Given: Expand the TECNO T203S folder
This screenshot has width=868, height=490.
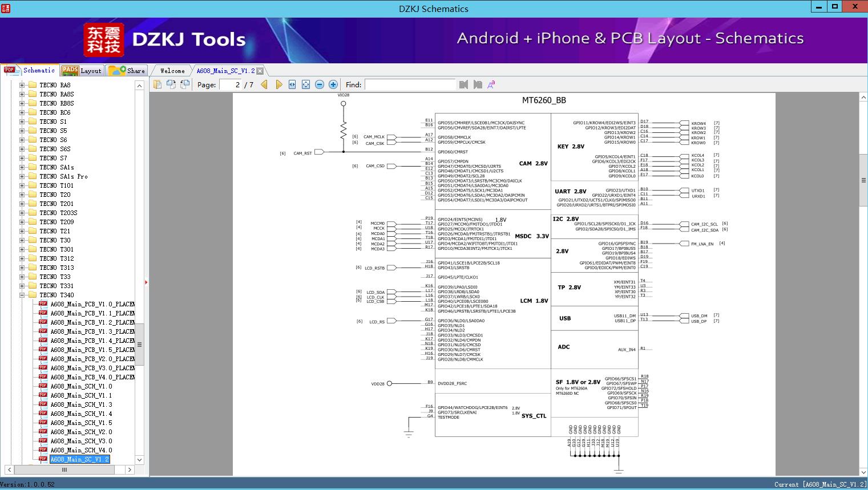Looking at the screenshot, I should click(22, 213).
